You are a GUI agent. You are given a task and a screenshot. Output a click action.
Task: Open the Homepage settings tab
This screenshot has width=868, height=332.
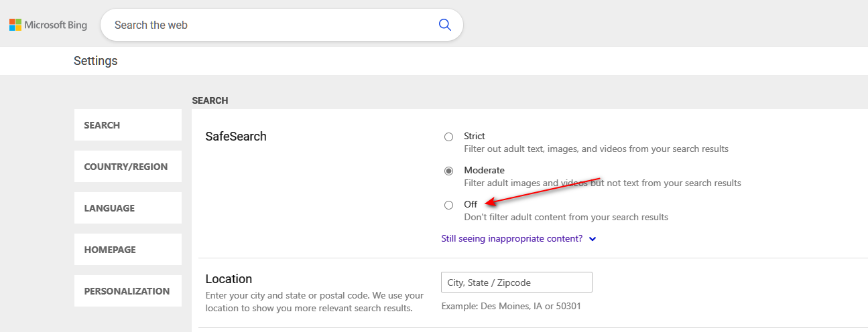(127, 250)
